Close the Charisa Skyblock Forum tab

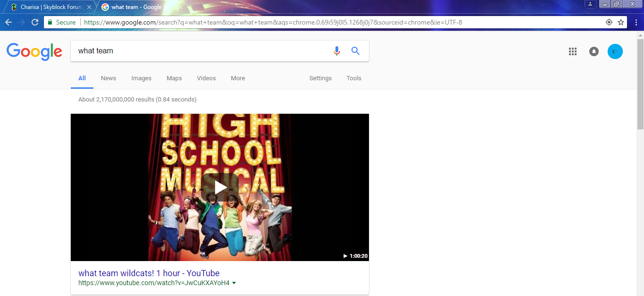coord(89,7)
